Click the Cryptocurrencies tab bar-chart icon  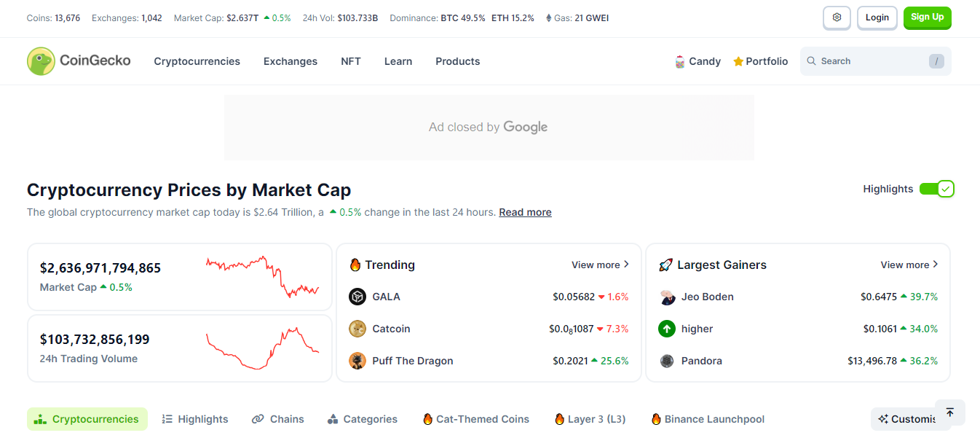(x=41, y=419)
